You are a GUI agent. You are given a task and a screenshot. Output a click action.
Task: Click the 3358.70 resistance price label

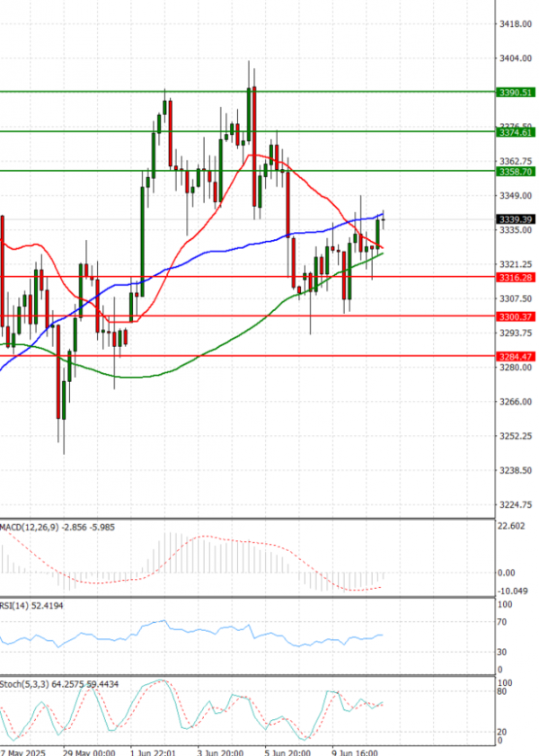[x=516, y=170]
